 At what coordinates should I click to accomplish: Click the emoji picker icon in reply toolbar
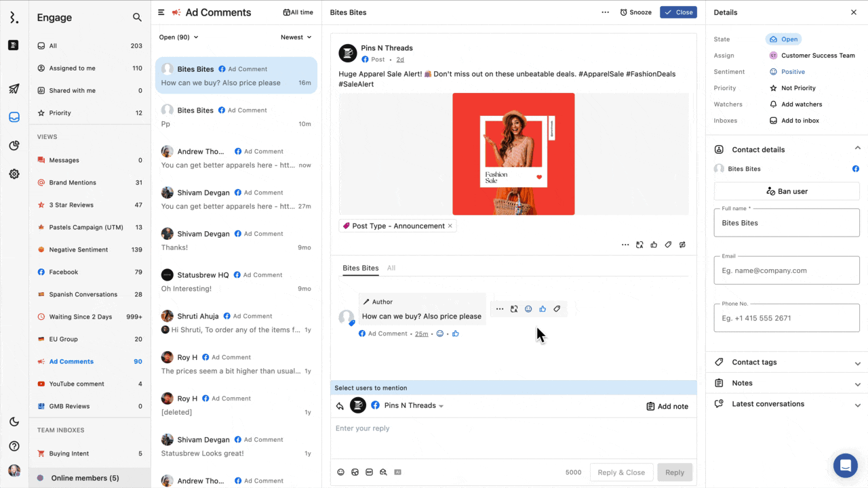click(340, 472)
